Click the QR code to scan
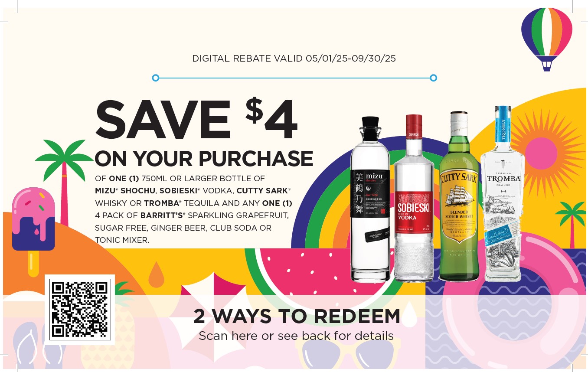 point(80,309)
